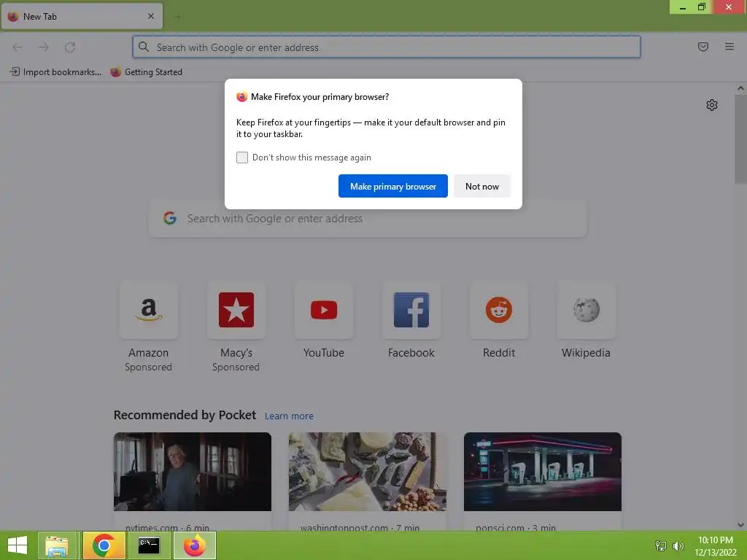747x560 pixels.
Task: Click the Google search box on page
Action: pos(368,219)
